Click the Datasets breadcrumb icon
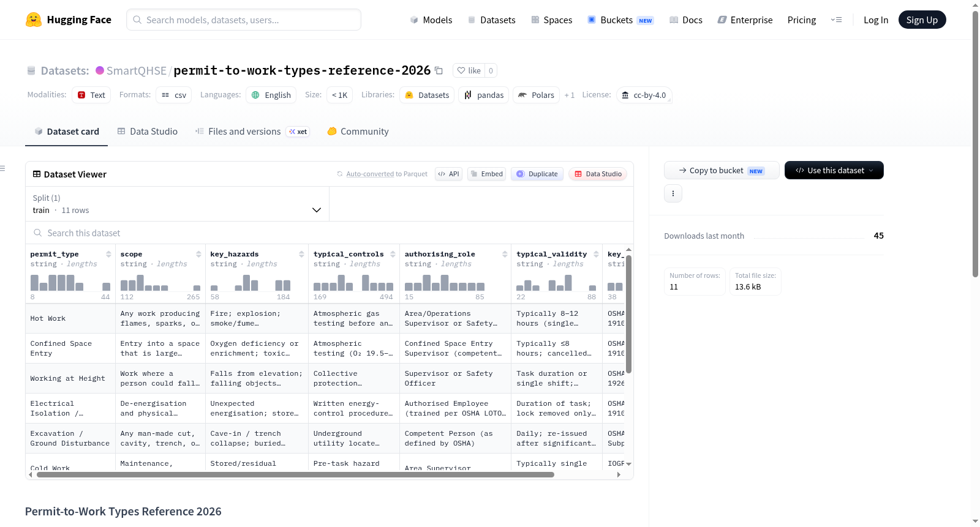The image size is (980, 527). pyautogui.click(x=31, y=70)
